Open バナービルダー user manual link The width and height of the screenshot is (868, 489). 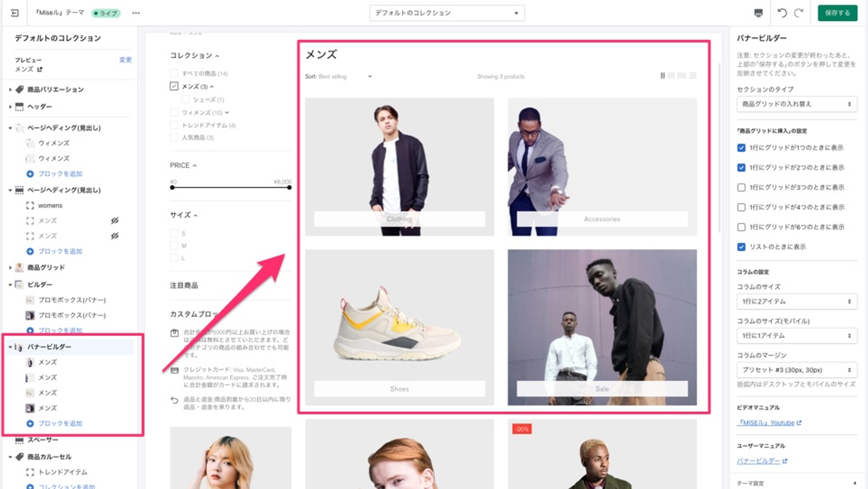coord(758,461)
